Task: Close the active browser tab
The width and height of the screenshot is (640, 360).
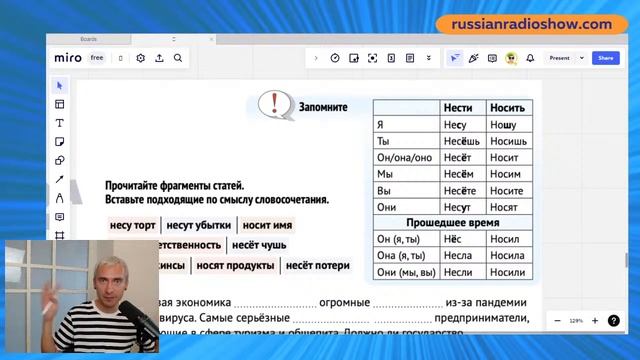Action: [211, 39]
